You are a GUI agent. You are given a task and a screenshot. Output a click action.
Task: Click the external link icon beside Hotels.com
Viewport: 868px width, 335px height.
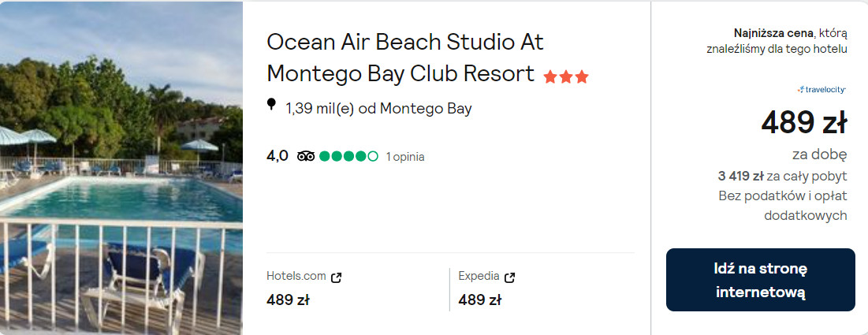(x=337, y=277)
